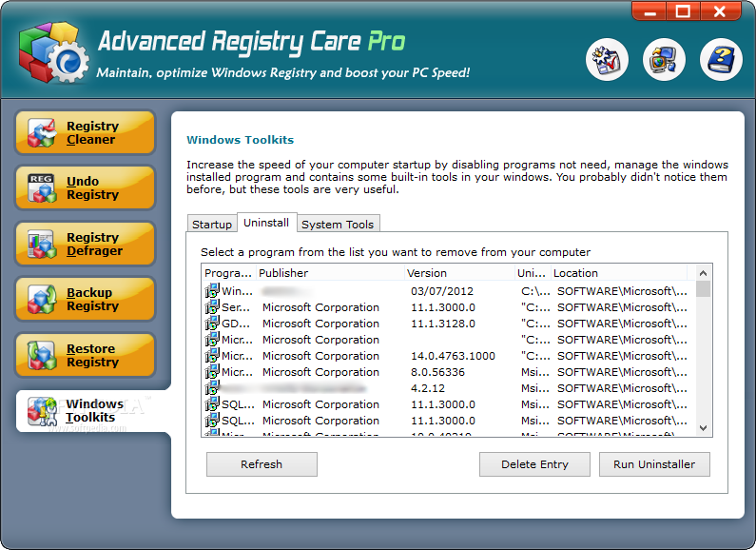Click the Windows Toolkits wrench icon

pyautogui.click(x=42, y=411)
